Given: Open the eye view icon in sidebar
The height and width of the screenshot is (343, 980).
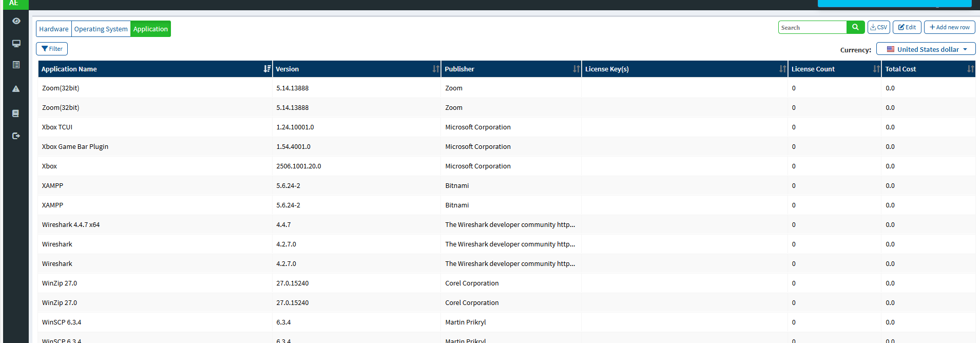Looking at the screenshot, I should tap(16, 21).
